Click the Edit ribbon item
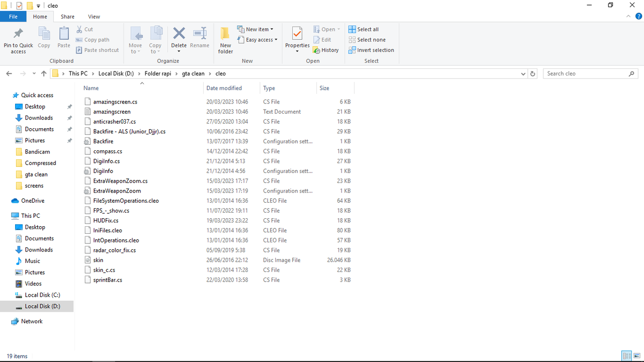 point(322,40)
